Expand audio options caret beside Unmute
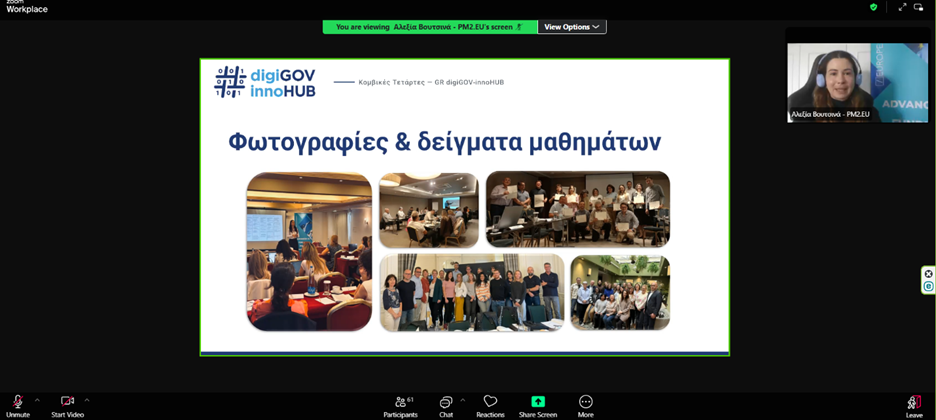 pyautogui.click(x=38, y=400)
